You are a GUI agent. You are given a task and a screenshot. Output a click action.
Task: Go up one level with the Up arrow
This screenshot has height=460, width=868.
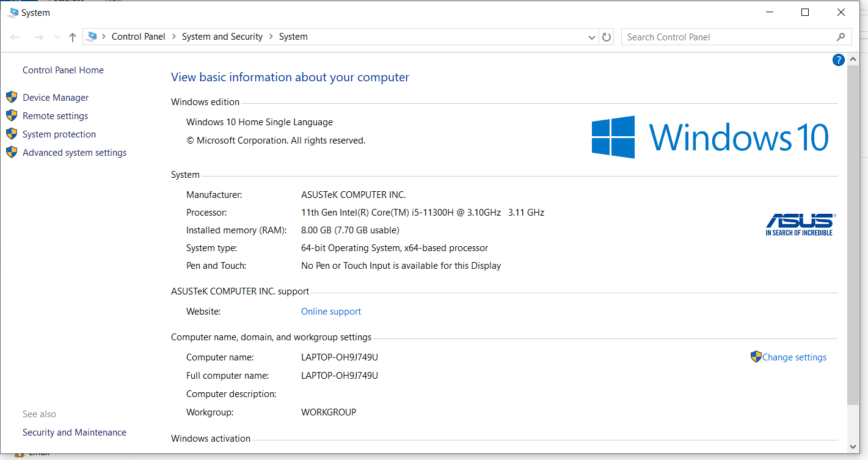[73, 37]
